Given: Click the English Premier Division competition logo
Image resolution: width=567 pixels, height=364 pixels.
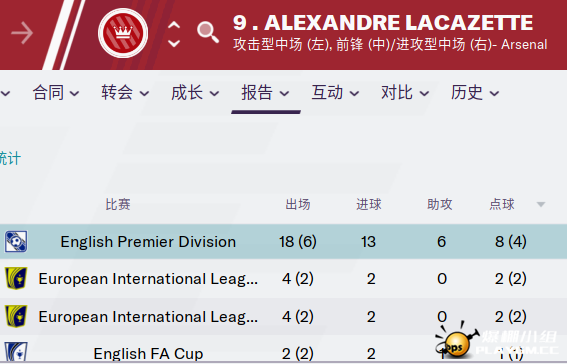Looking at the screenshot, I should [16, 241].
